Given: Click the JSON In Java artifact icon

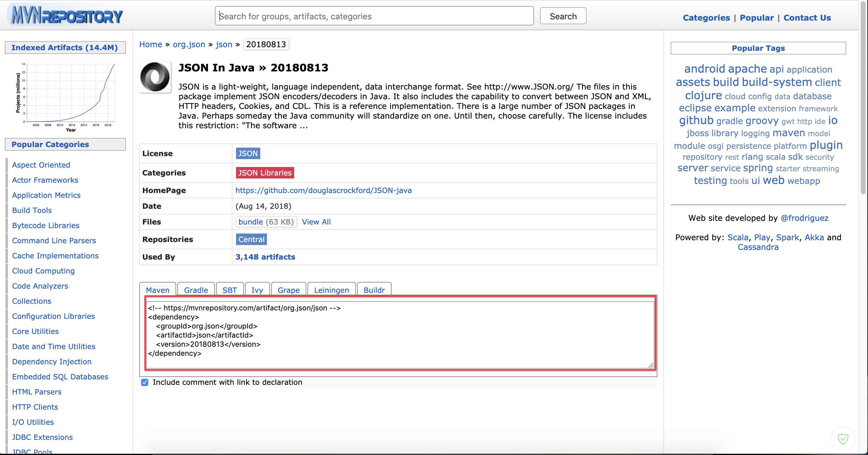Looking at the screenshot, I should (155, 77).
